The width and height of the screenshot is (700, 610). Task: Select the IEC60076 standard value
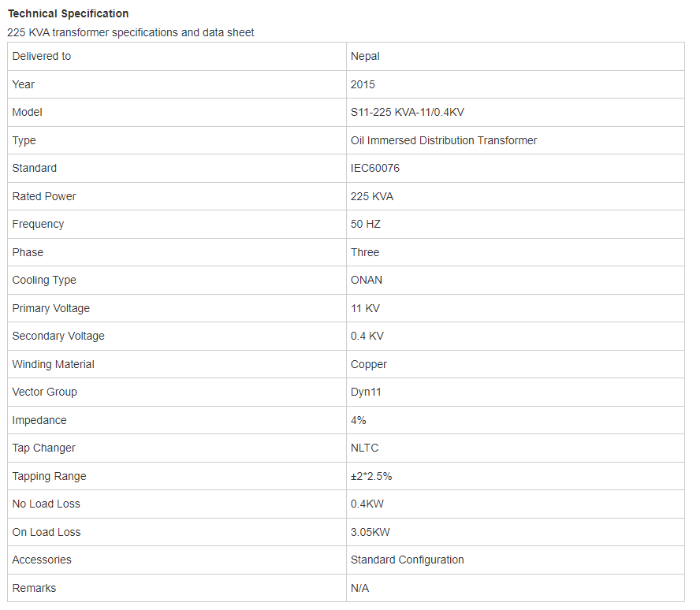point(375,168)
